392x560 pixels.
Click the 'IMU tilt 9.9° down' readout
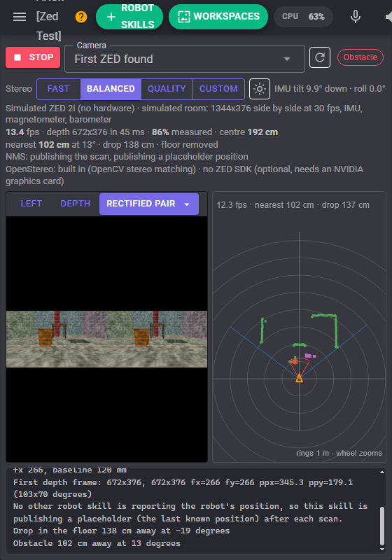pos(311,89)
